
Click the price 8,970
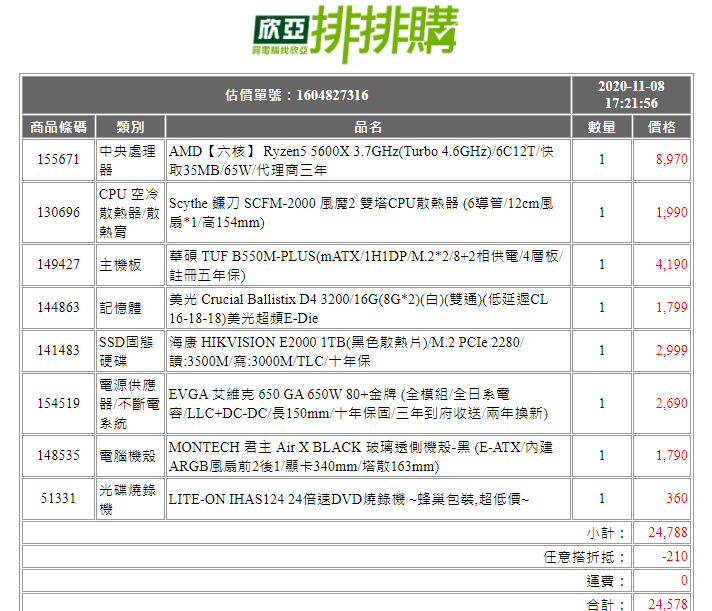click(672, 159)
